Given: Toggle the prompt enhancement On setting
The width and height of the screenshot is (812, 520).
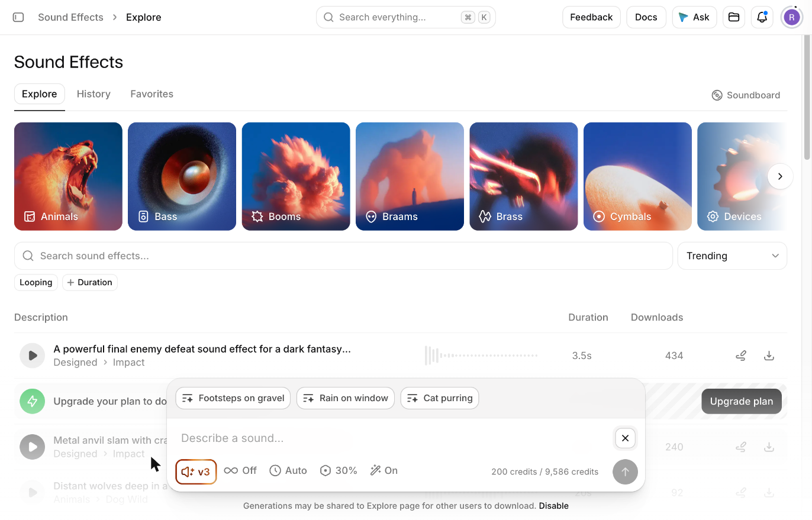Looking at the screenshot, I should click(384, 471).
